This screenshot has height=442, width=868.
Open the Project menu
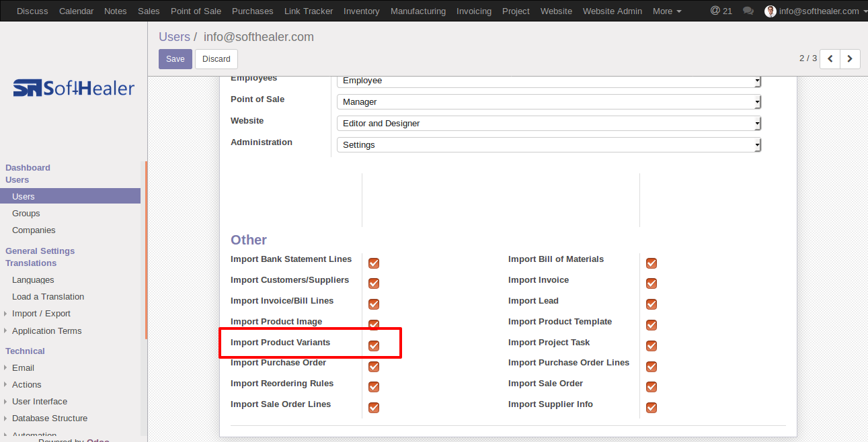click(516, 11)
